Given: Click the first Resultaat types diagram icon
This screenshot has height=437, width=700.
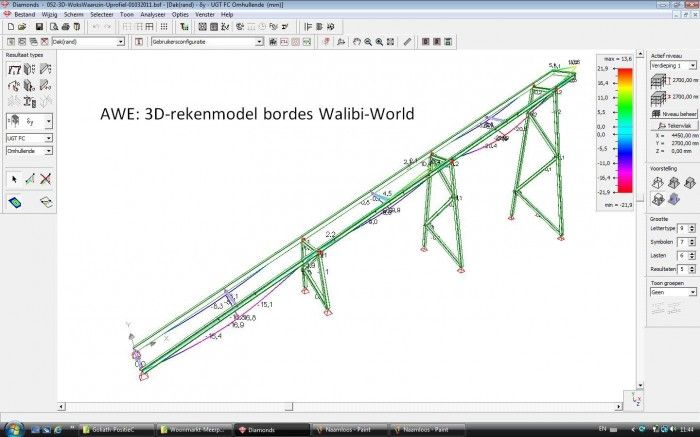Looking at the screenshot, I should click(14, 69).
